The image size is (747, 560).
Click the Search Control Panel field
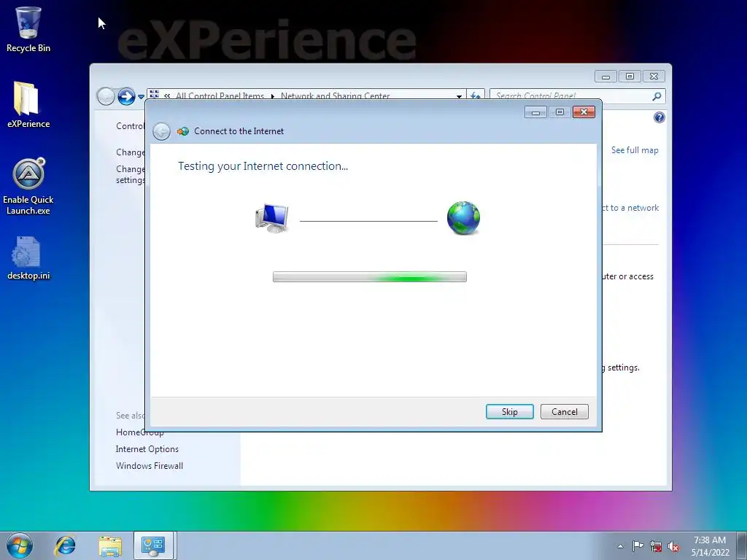pos(572,96)
